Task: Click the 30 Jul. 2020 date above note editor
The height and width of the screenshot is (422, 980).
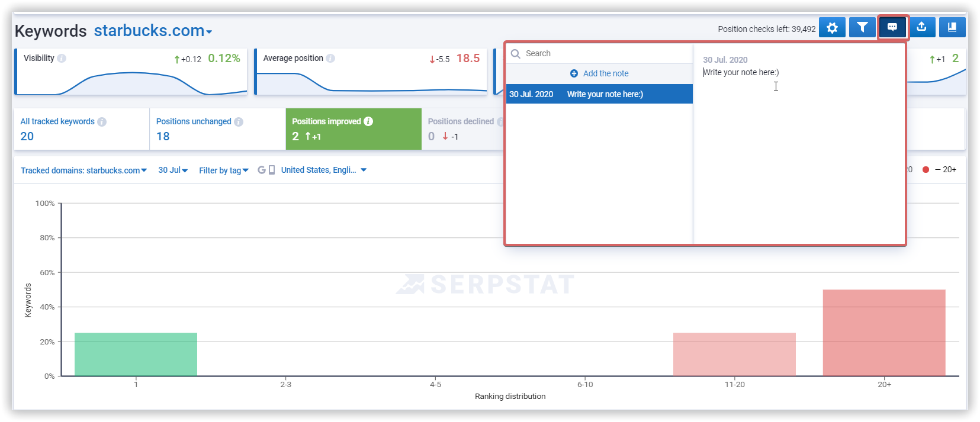Action: pyautogui.click(x=725, y=60)
